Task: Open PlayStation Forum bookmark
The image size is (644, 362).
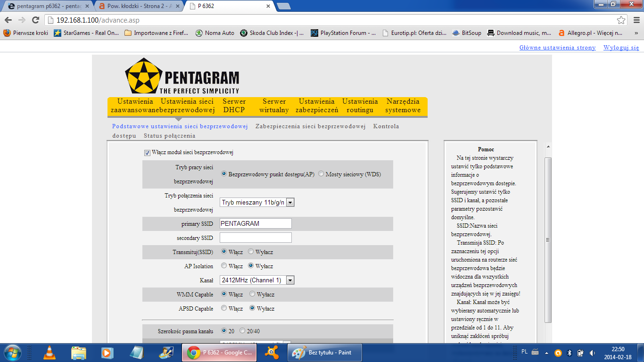Action: [x=343, y=33]
